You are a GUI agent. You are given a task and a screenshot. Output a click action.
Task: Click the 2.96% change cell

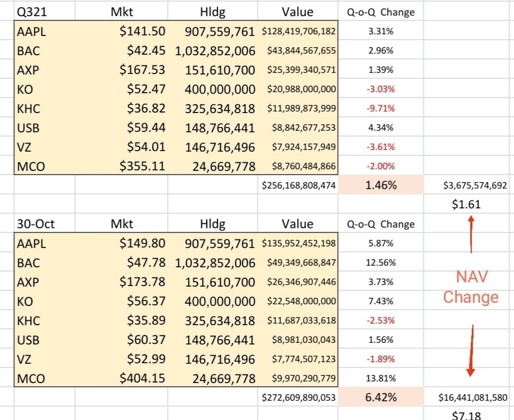pos(381,50)
